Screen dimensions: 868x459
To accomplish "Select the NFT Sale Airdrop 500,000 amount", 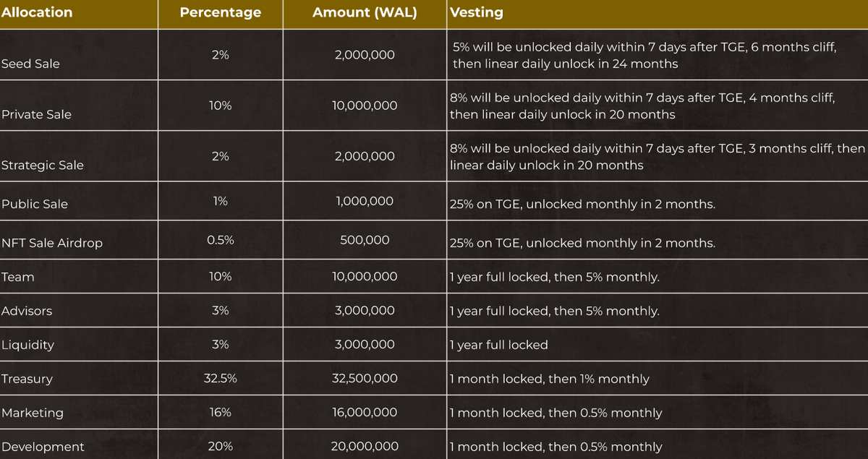I will [365, 239].
